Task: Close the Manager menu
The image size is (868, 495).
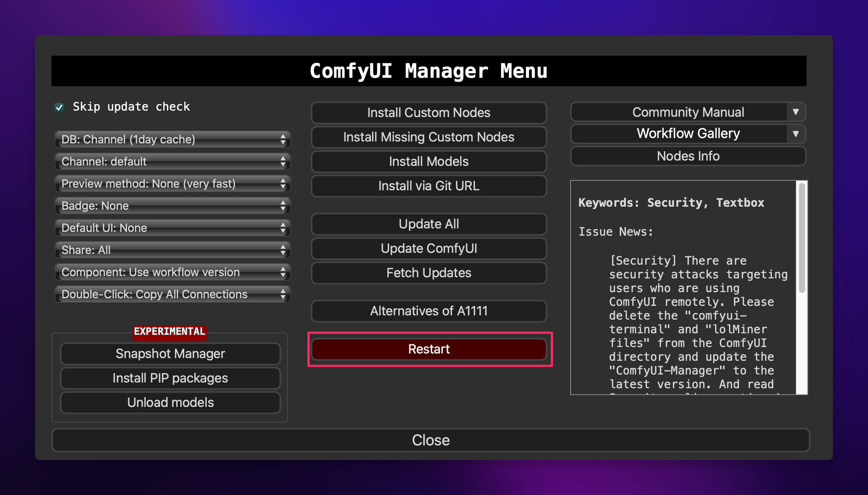Action: coord(431,440)
